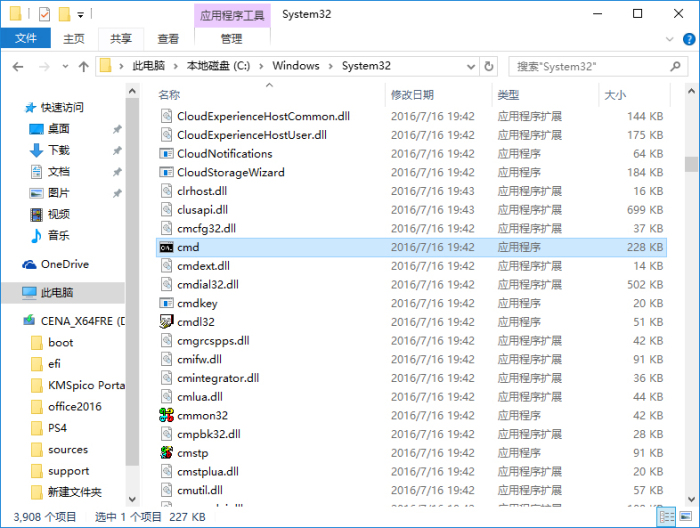Open Downloads (下载) in quick access
Screen dimensions: 700x528
point(58,150)
